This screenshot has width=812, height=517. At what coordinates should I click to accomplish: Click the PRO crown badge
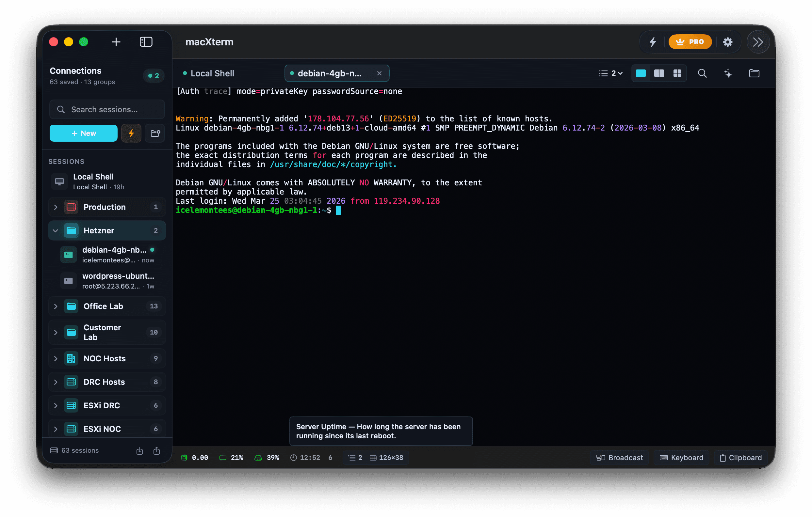point(690,42)
